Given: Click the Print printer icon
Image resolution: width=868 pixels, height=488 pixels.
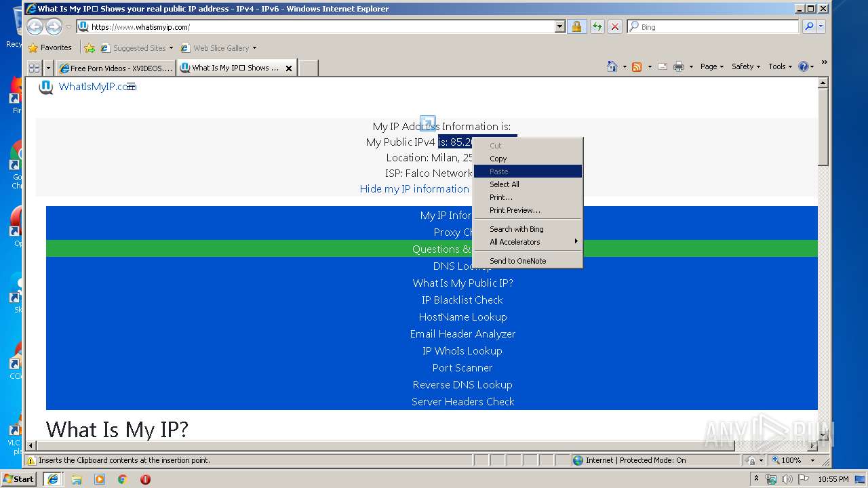Looking at the screenshot, I should [679, 66].
